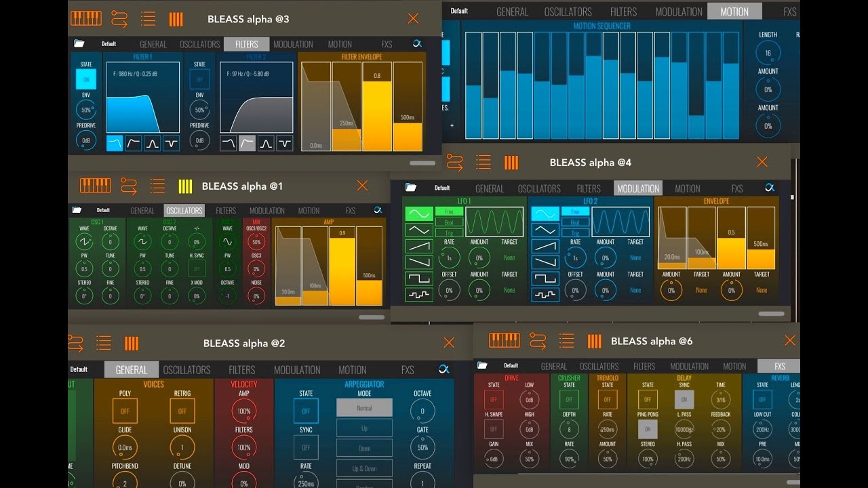Toggle RETRIG switch in Voices section

[x=182, y=411]
